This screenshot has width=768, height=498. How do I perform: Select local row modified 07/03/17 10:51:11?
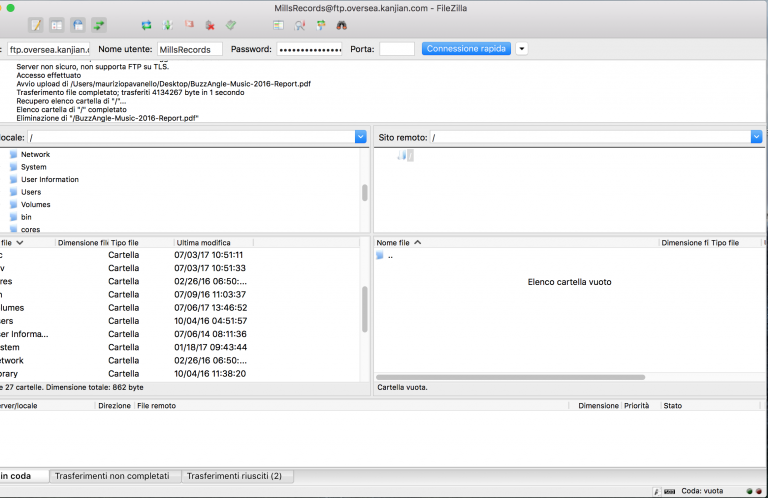pyautogui.click(x=180, y=255)
